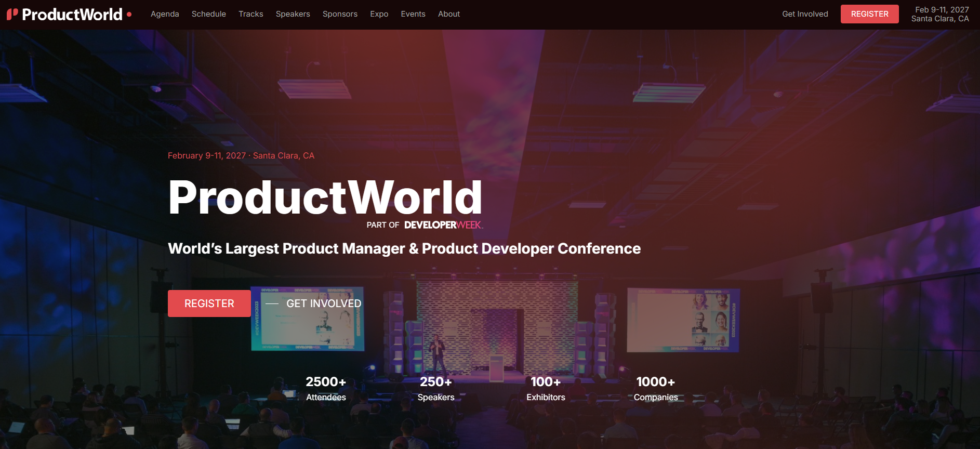Click the 2500+ Attendees statistic
980x449 pixels.
326,389
